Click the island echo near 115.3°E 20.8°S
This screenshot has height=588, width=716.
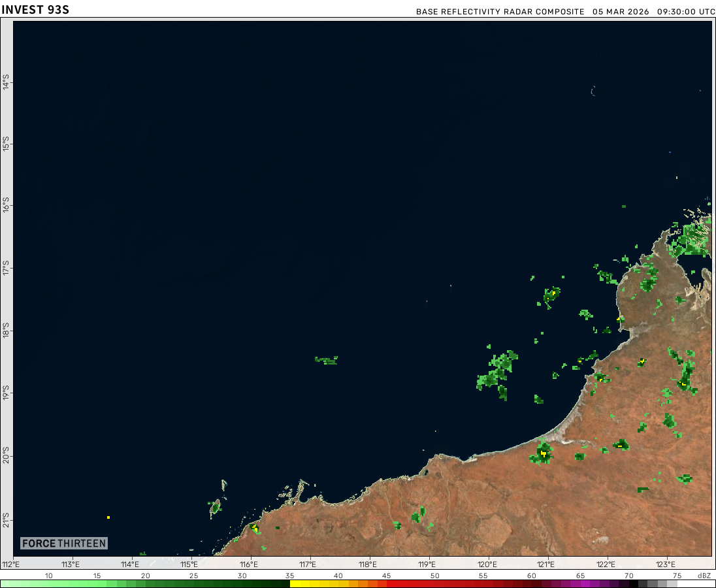click(x=215, y=506)
